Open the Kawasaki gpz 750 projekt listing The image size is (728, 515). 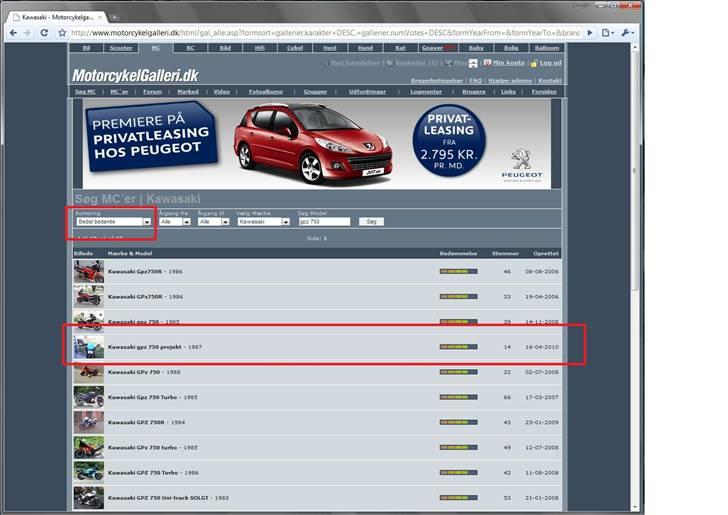tap(147, 347)
